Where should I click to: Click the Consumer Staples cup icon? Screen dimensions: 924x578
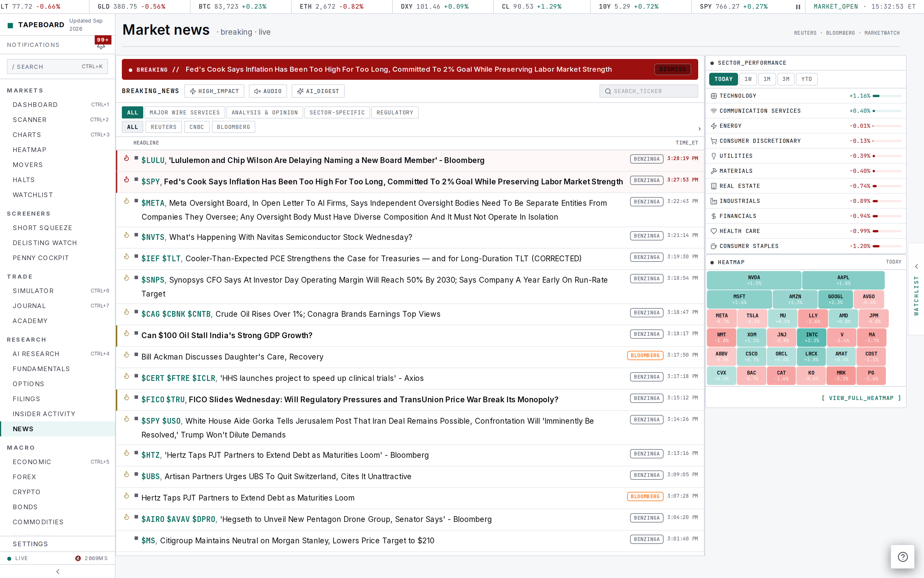coord(714,246)
